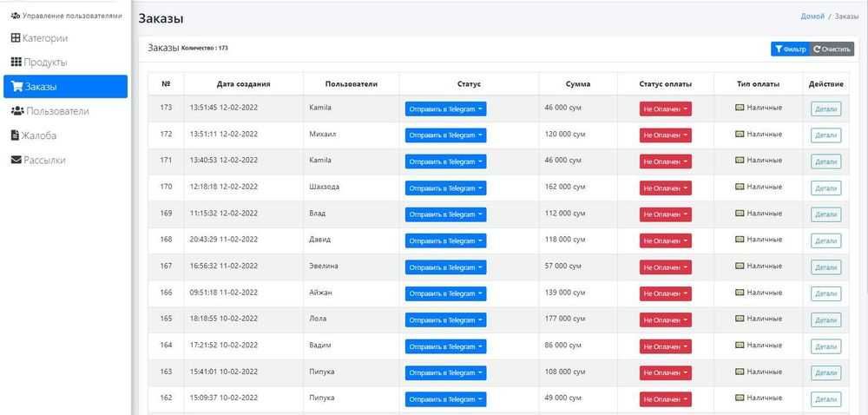Expand status dropdown for order 170
This screenshot has height=415, width=868.
point(445,188)
